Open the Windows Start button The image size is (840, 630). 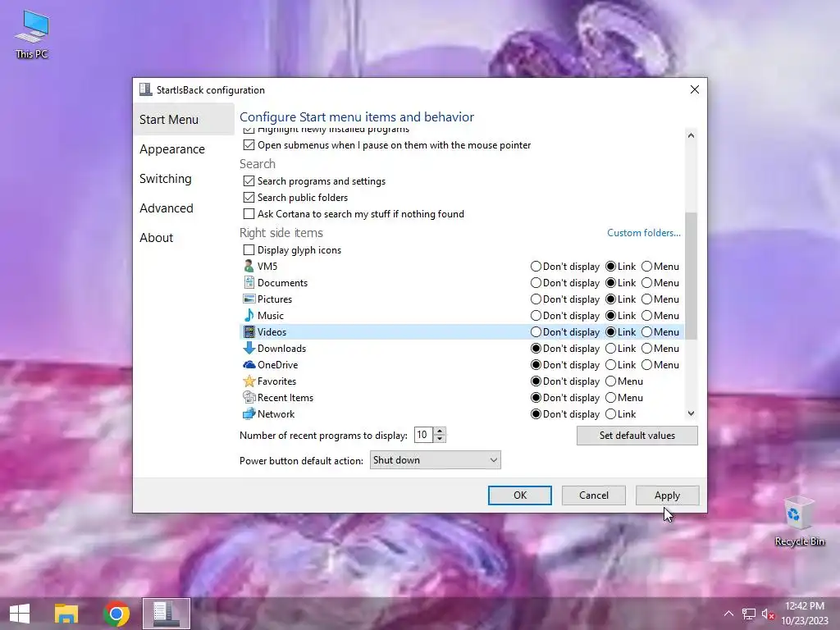tap(20, 614)
